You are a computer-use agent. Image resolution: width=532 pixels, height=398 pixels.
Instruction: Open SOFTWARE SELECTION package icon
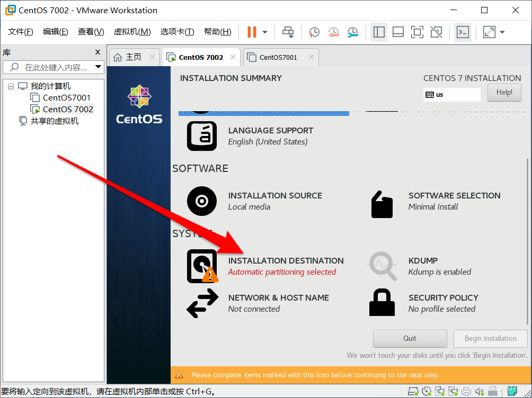(x=382, y=204)
